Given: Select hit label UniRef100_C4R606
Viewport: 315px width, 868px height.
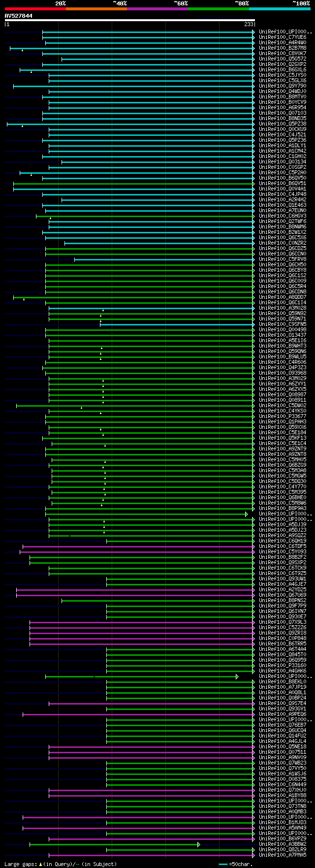Looking at the screenshot, I should pos(283,362).
